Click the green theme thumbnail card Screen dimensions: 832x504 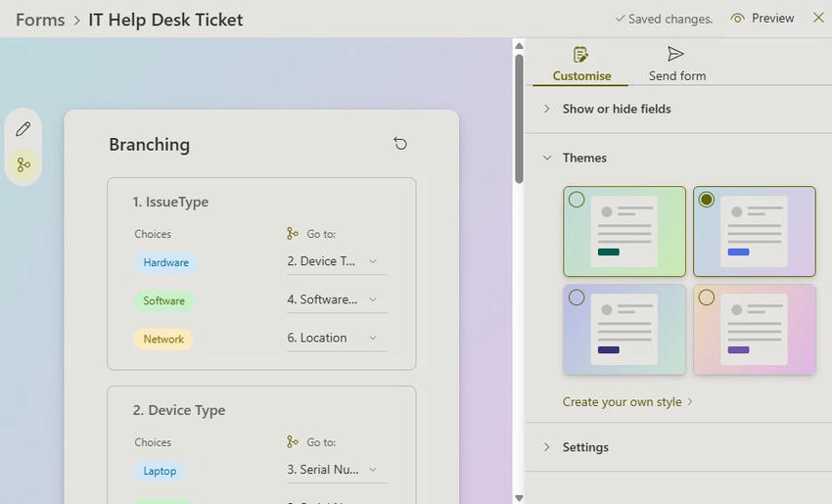pyautogui.click(x=624, y=231)
